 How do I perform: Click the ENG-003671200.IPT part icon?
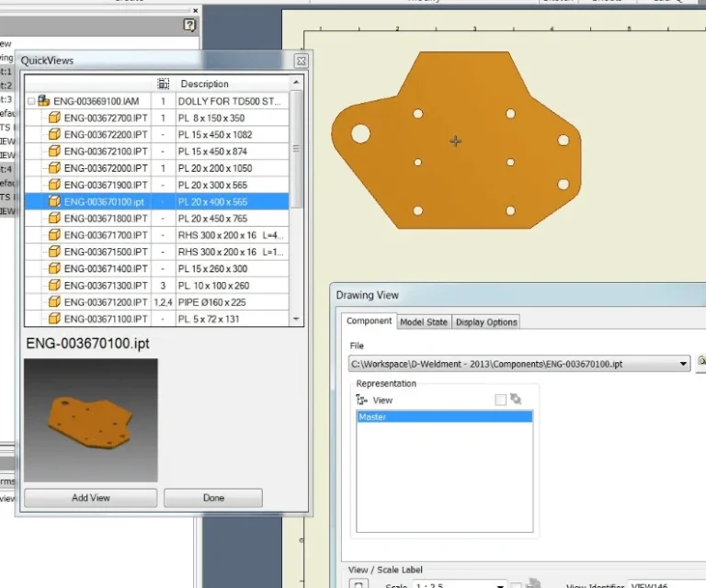click(x=54, y=302)
